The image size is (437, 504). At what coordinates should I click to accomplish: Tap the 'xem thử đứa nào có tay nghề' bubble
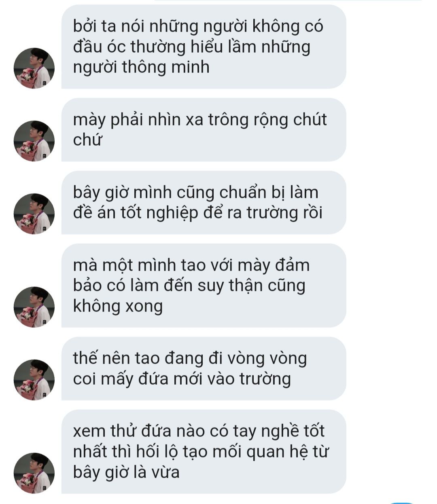[204, 452]
